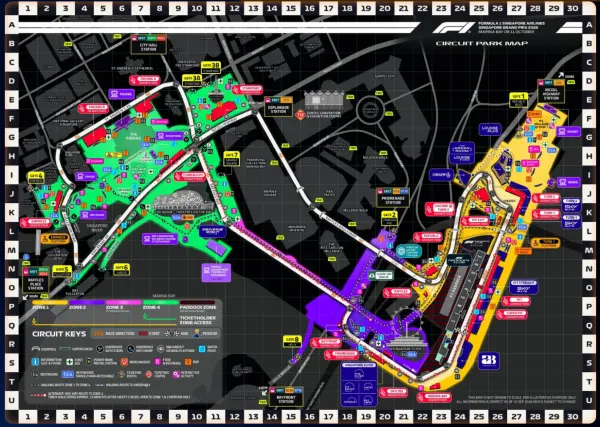Screen dimensions: 600x427
Task: Select the Gate 1 marker
Action: 518,100
